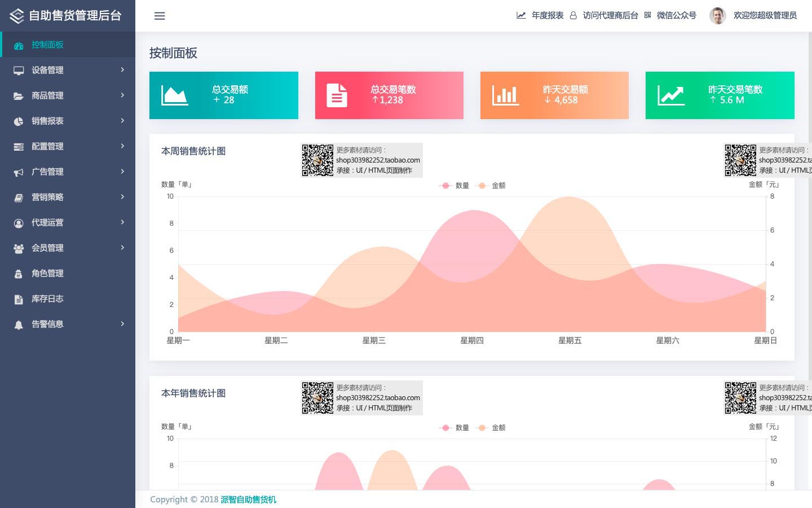Open 库存日志 from the sidebar
This screenshot has width=812, height=508.
tap(47, 299)
